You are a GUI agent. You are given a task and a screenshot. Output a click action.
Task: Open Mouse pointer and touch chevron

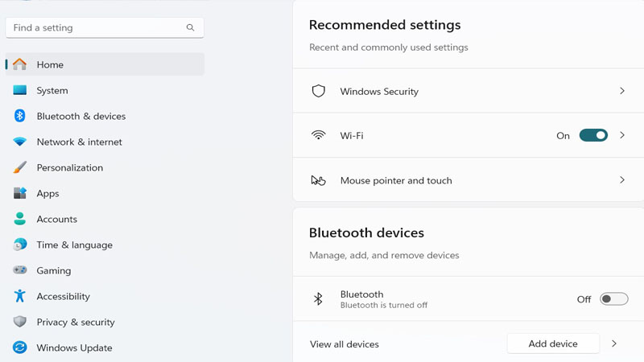(622, 179)
